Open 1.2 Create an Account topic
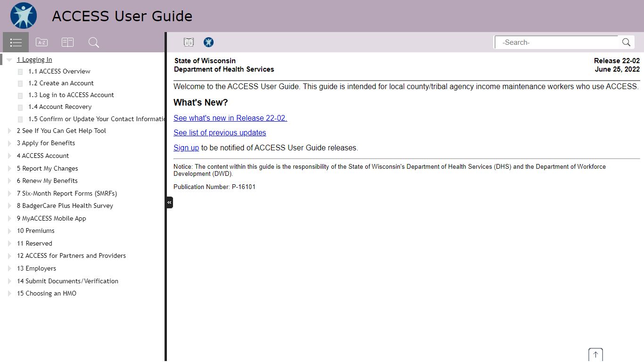The width and height of the screenshot is (644, 362). pos(61,83)
